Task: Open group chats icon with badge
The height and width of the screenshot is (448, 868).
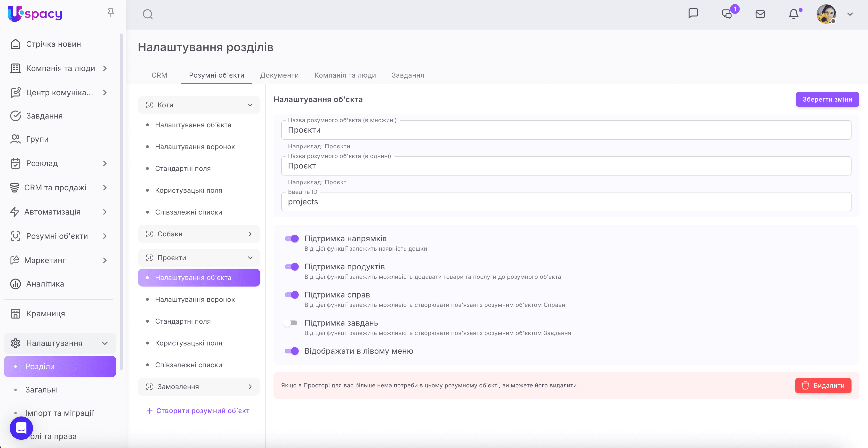Action: click(x=727, y=14)
